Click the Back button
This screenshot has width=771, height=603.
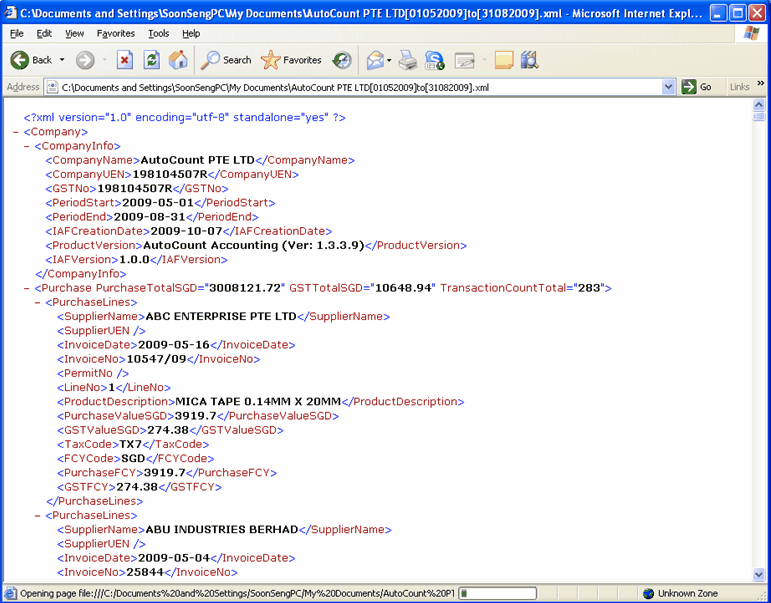(31, 60)
